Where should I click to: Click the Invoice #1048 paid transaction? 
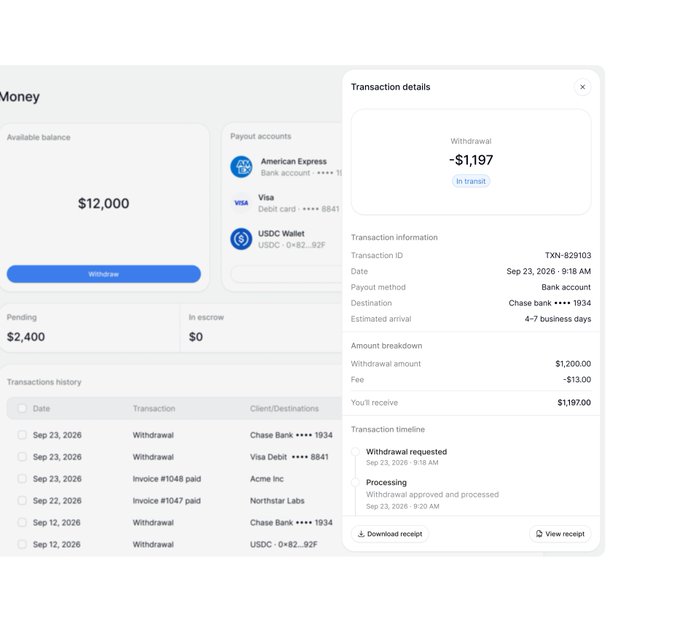coord(167,479)
